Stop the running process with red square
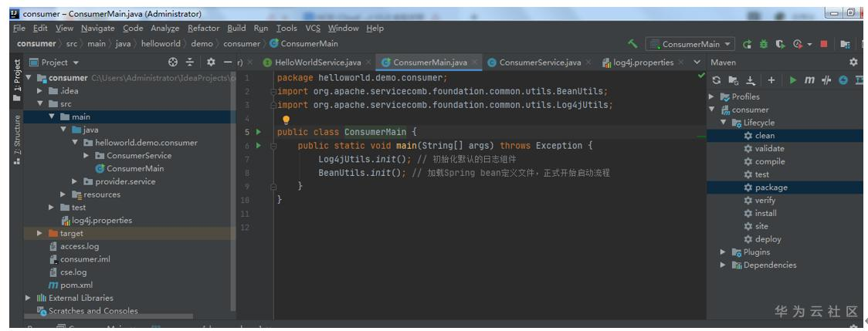 pos(824,44)
